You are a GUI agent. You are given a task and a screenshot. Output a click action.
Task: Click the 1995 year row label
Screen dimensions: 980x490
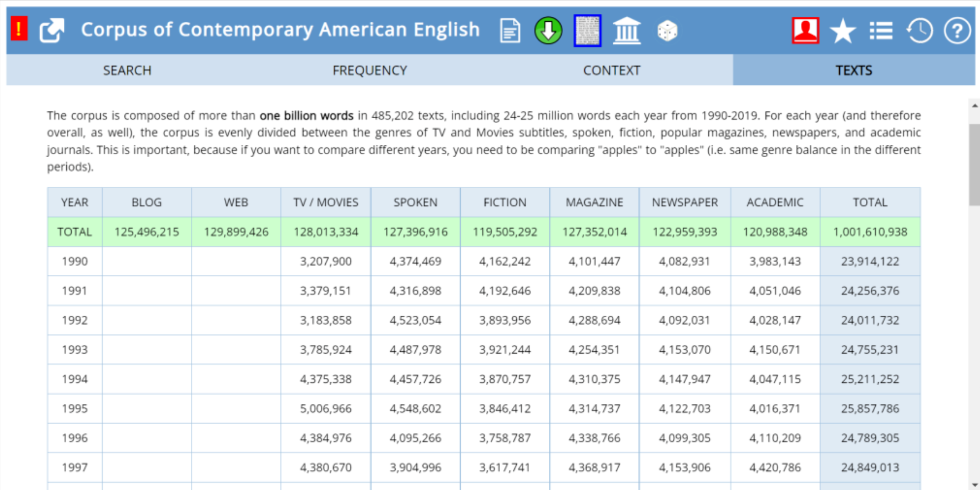(74, 409)
